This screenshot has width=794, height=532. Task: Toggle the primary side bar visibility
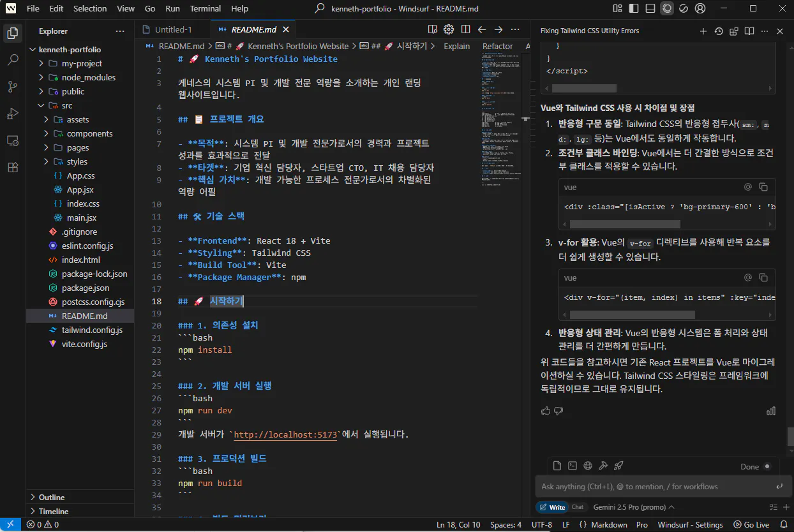pyautogui.click(x=634, y=8)
